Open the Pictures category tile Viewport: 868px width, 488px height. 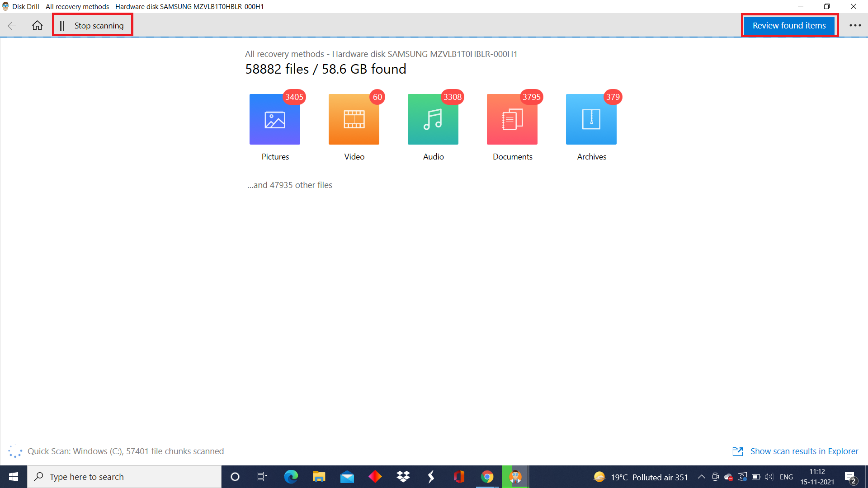pyautogui.click(x=274, y=119)
